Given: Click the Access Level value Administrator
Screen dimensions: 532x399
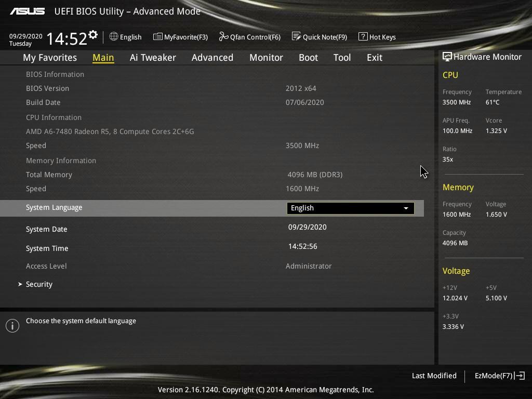Looking at the screenshot, I should (309, 266).
